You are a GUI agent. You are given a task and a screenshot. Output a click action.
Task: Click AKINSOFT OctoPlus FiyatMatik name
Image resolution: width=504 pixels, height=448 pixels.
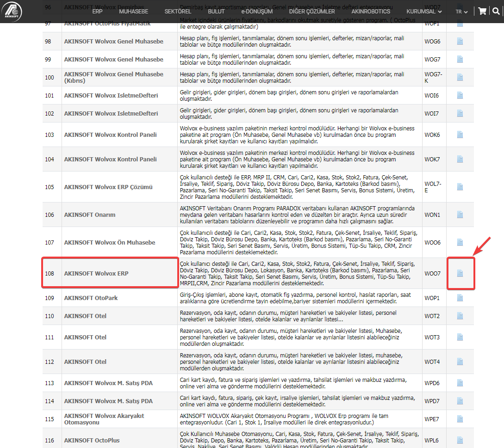coord(107,24)
